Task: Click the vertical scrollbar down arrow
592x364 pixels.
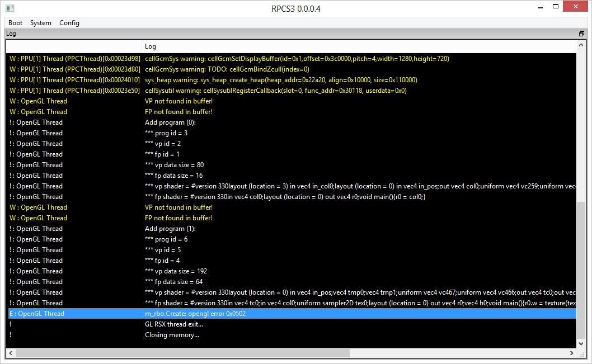Action: pos(581,344)
